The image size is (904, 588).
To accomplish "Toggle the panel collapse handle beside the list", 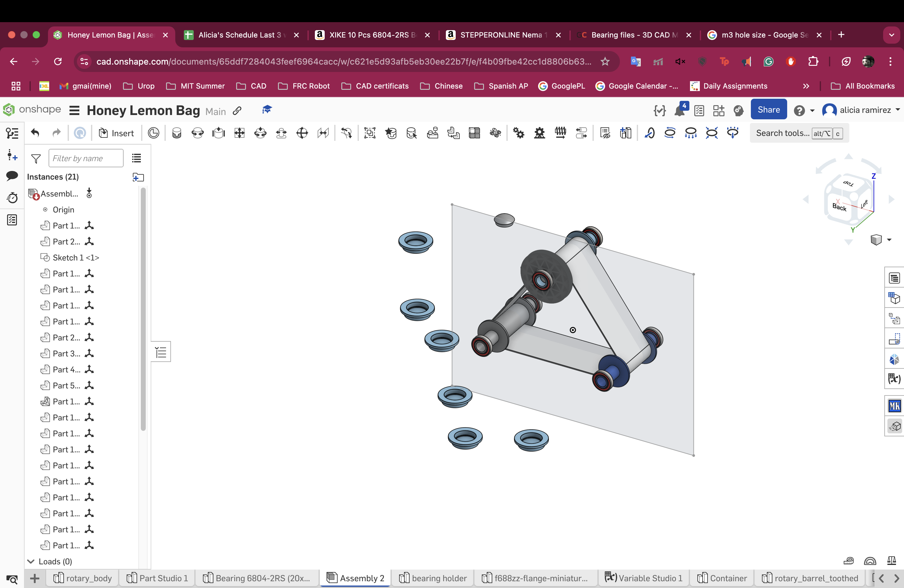I will pyautogui.click(x=161, y=352).
